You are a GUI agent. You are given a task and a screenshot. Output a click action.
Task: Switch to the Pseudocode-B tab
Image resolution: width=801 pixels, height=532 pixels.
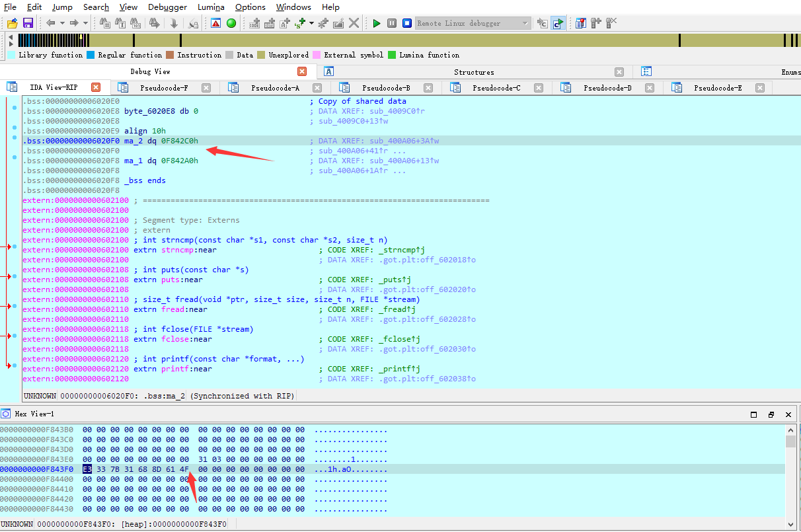click(385, 88)
